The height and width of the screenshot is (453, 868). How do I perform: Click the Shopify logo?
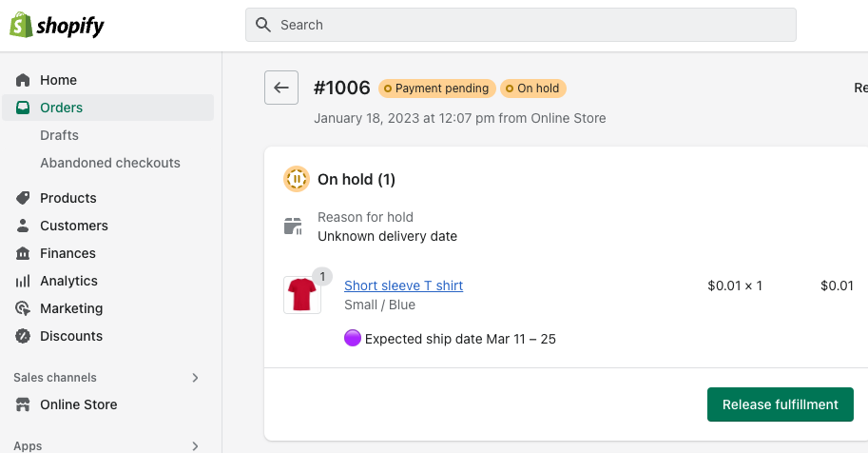56,26
